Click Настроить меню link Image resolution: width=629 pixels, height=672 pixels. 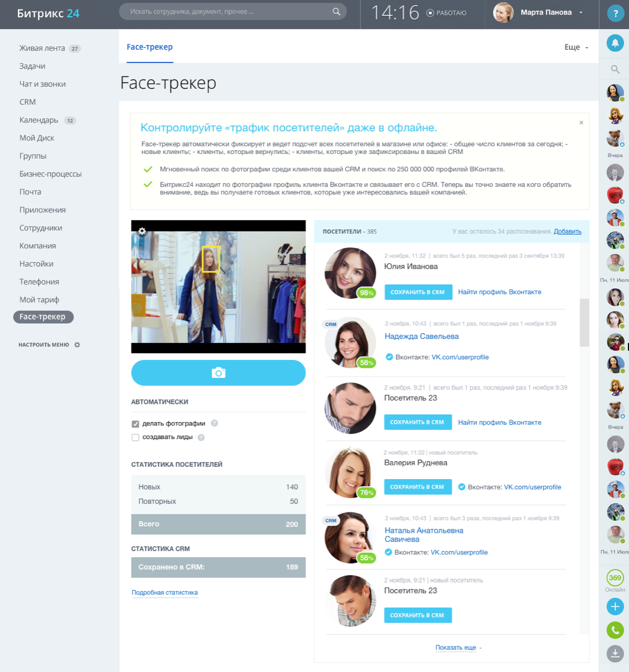pyautogui.click(x=44, y=345)
